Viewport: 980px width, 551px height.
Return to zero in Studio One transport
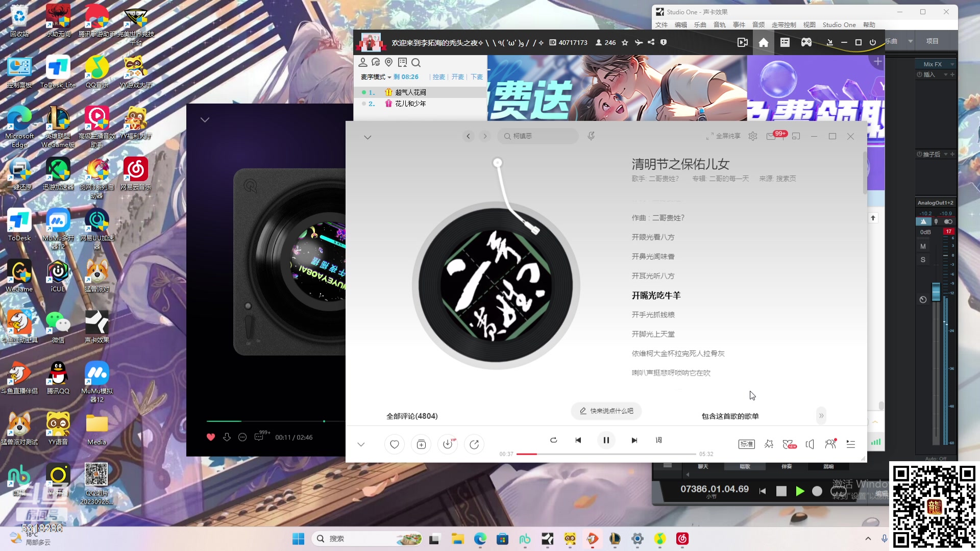point(763,491)
